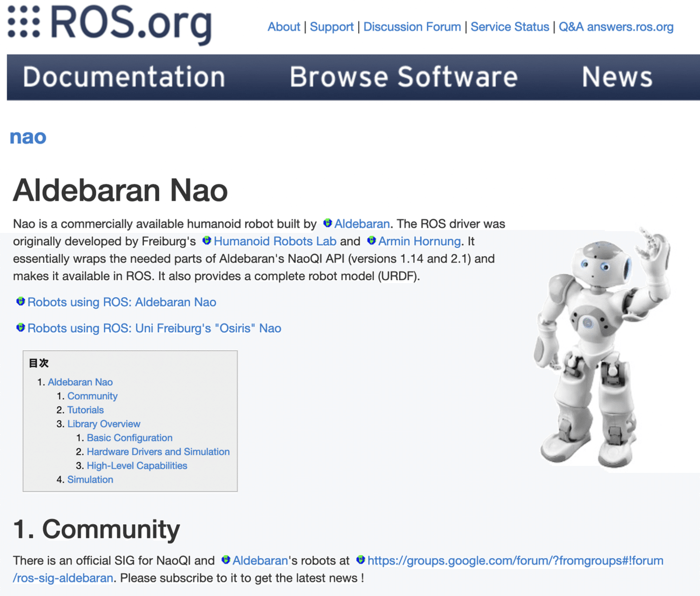Open the Support link
The width and height of the screenshot is (700, 596).
tap(332, 27)
